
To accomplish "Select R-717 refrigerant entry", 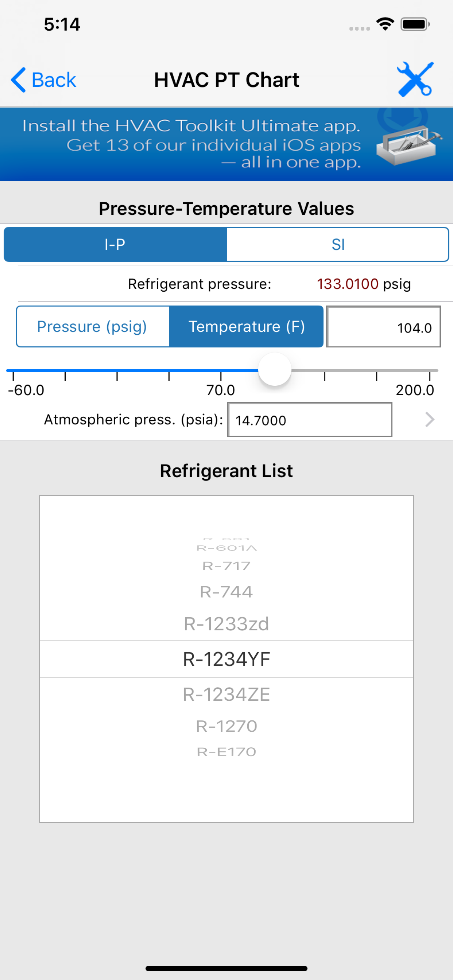I will pyautogui.click(x=226, y=566).
